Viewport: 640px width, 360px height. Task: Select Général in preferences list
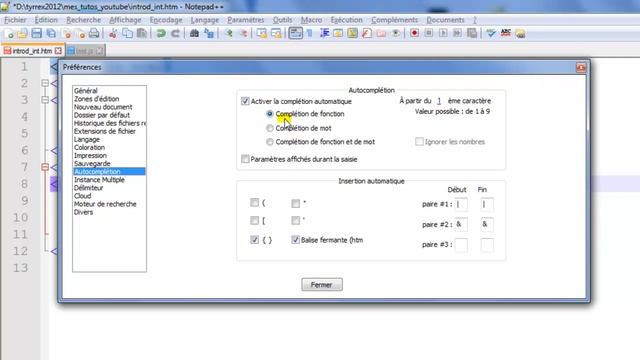pyautogui.click(x=86, y=91)
